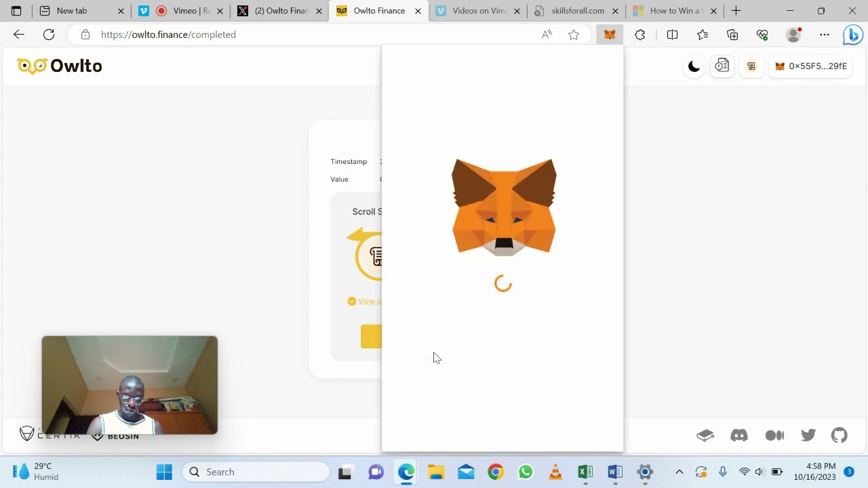Open connected wallet 0x55F5...29fE button
The image size is (868, 488).
coord(810,66)
